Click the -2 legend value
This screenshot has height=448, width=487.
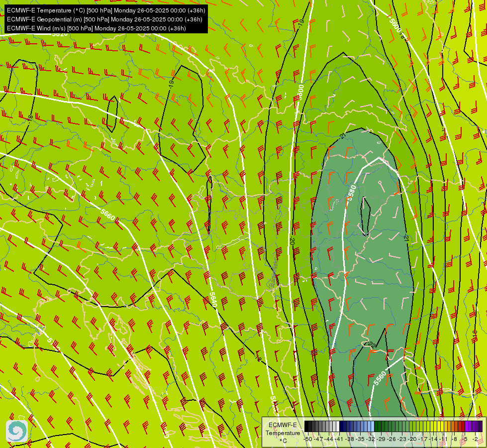click(x=475, y=439)
